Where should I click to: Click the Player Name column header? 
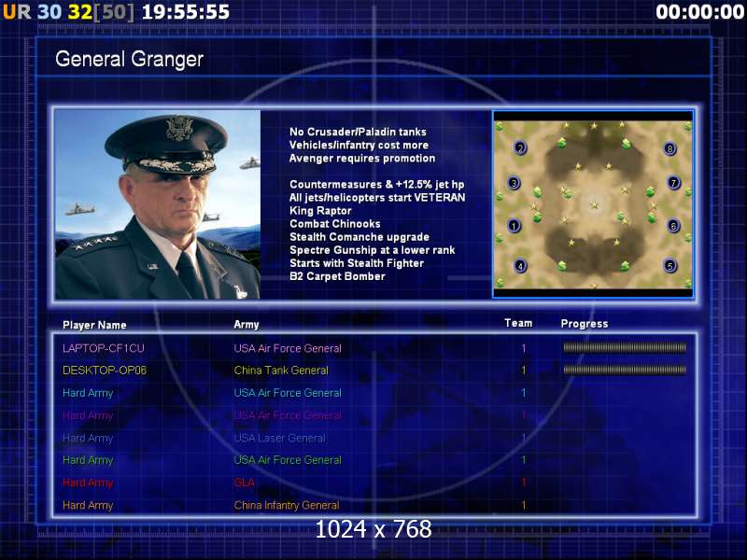point(94,325)
